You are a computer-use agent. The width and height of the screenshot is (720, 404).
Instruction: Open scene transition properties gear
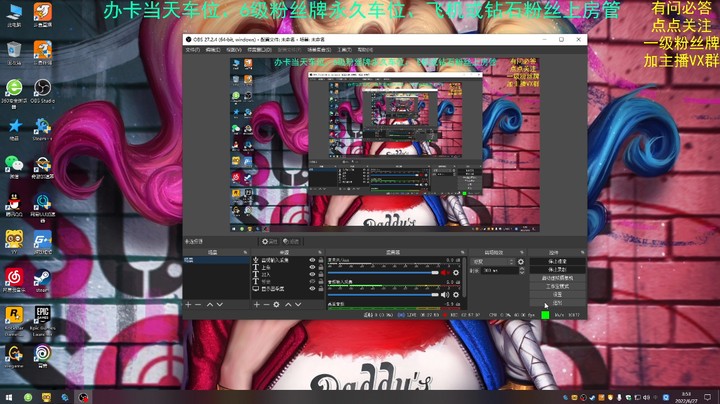point(521,262)
